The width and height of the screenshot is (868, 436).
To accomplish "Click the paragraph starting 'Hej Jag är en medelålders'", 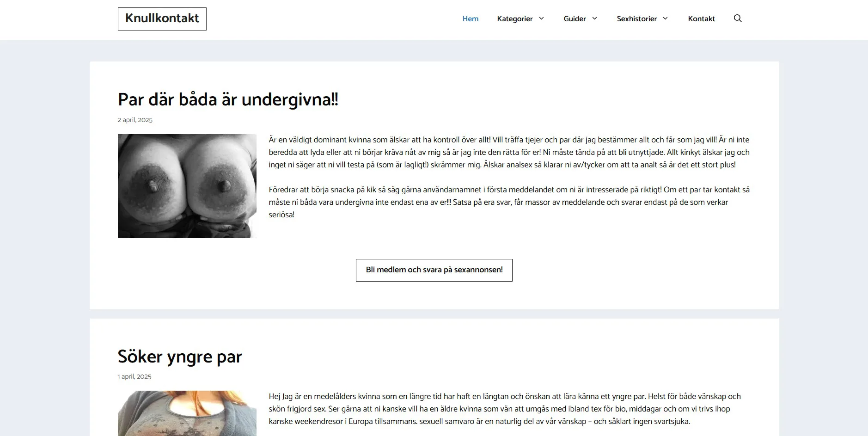I will 504,409.
